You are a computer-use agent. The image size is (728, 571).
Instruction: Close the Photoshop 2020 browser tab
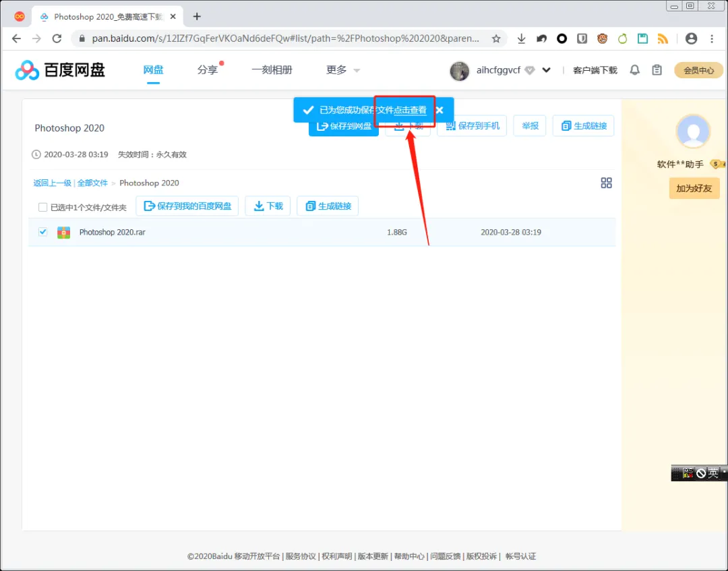pyautogui.click(x=173, y=17)
